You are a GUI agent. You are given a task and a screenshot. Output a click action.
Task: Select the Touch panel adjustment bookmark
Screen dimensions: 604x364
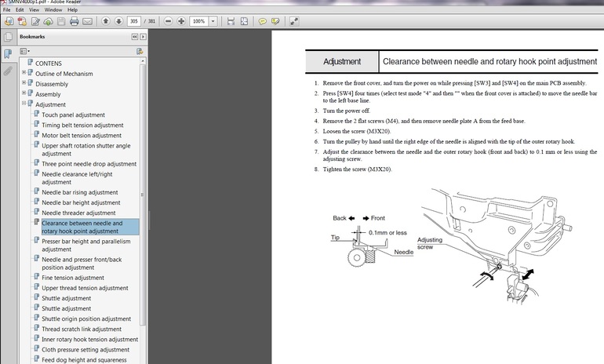point(73,115)
